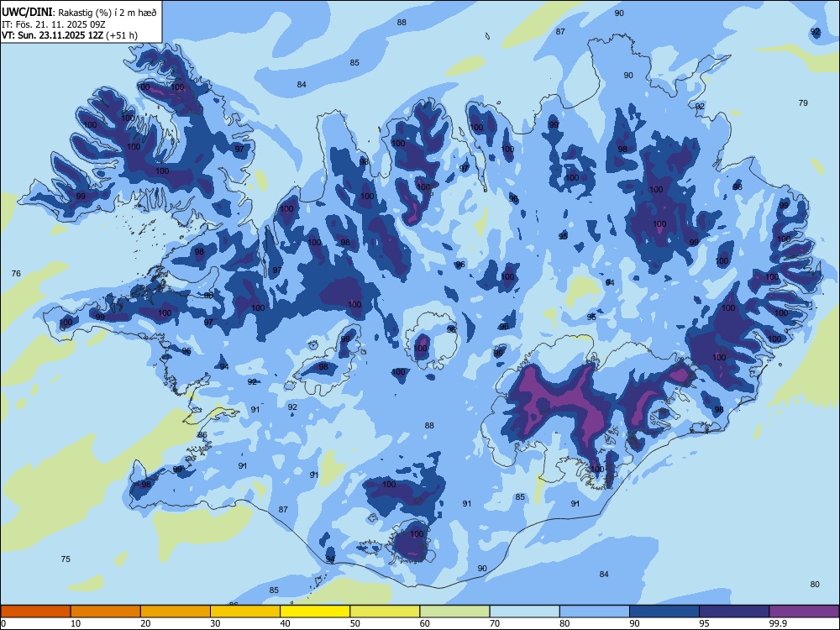Screen dimensions: 840x630
Task: Select the dark blue 90–95 legend swatch
Action: click(x=664, y=612)
